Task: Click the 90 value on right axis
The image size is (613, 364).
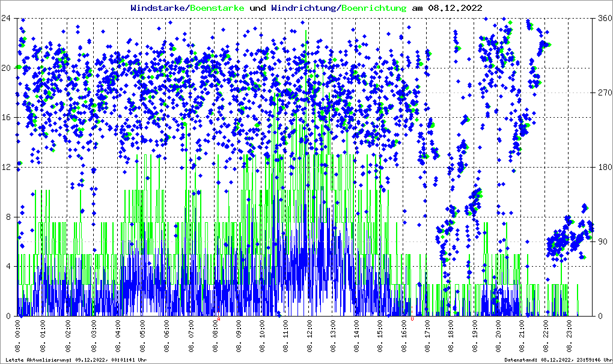Action: 602,241
